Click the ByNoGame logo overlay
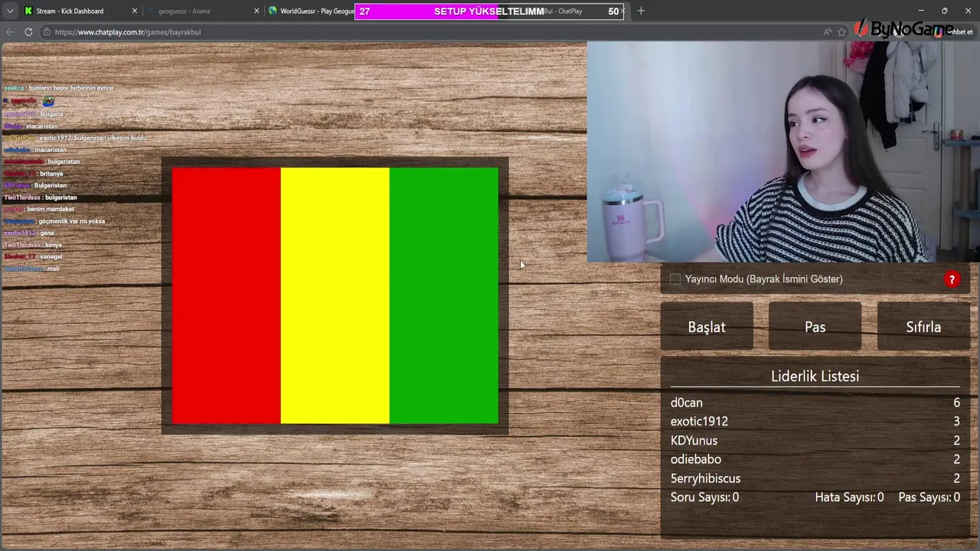Image resolution: width=980 pixels, height=551 pixels. (904, 30)
